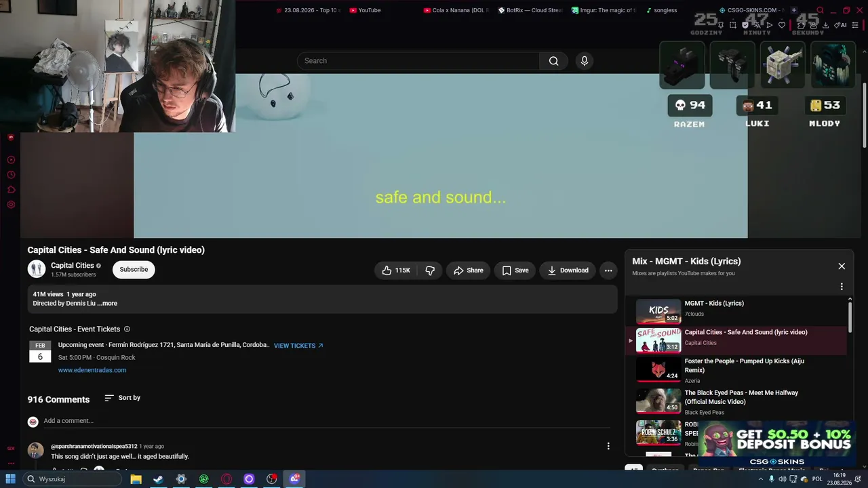Subscribe to the Capital Cities channel
The width and height of the screenshot is (868, 488).
[134, 270]
